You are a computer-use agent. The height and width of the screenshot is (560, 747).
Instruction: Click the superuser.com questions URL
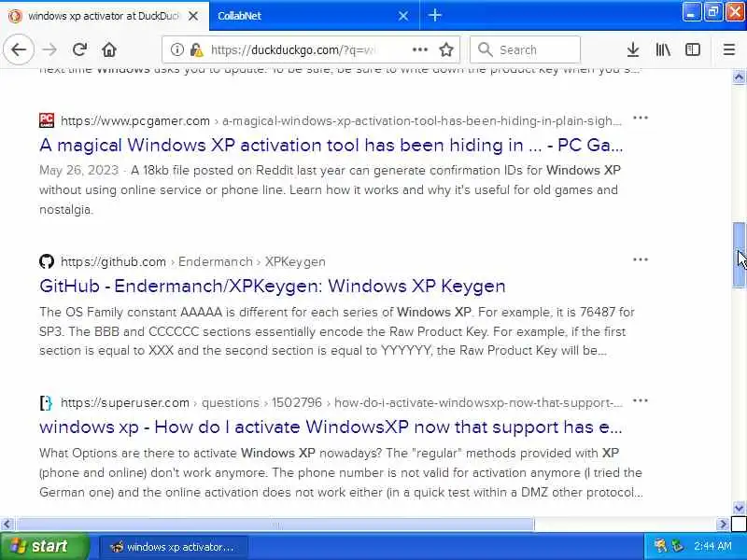[x=341, y=402]
